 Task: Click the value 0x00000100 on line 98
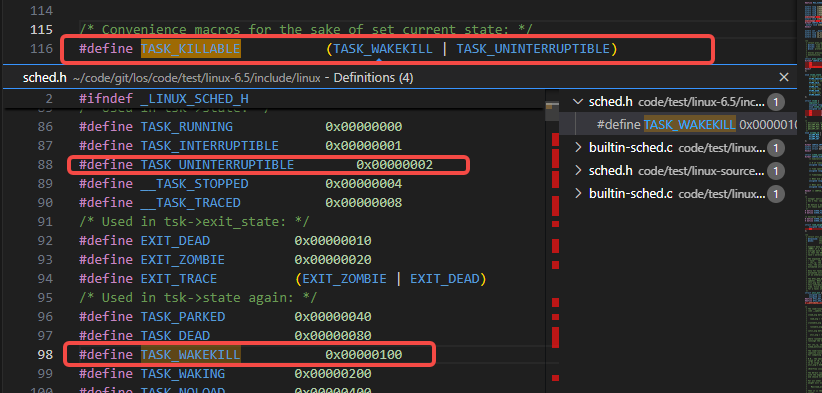(x=364, y=355)
